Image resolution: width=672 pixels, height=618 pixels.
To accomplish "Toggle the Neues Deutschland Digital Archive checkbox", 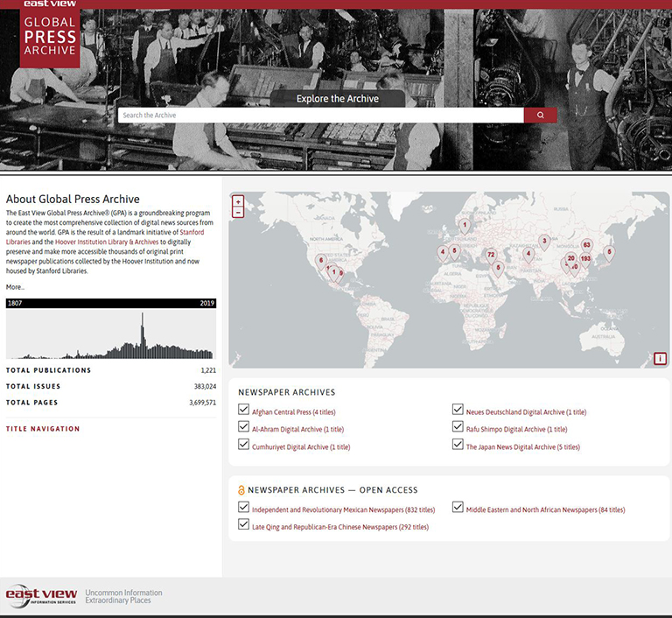I will pos(458,410).
